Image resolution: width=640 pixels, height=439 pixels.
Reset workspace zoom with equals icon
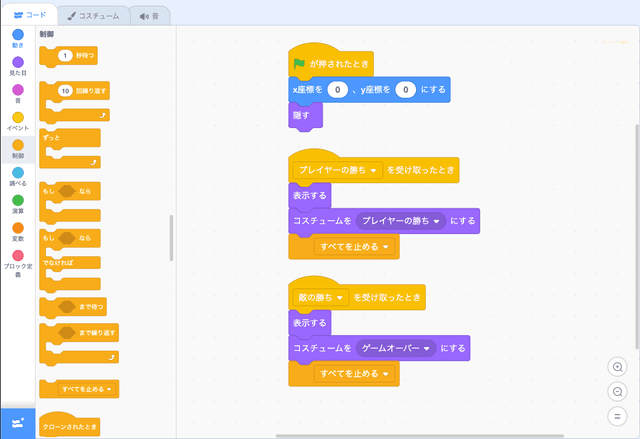coord(617,416)
